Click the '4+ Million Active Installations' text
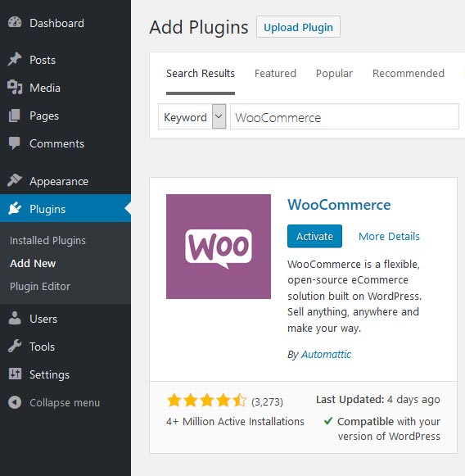Viewport: 465px width, 476px height. pyautogui.click(x=235, y=421)
